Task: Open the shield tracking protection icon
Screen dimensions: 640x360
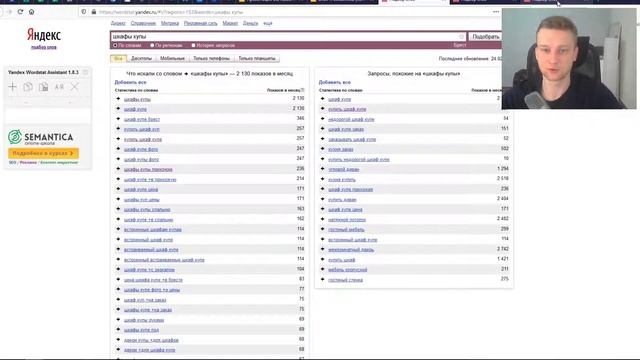Action: (84, 12)
